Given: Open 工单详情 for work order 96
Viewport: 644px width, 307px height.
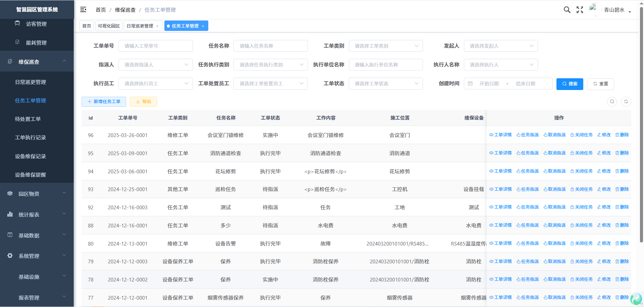Looking at the screenshot, I should (x=500, y=135).
